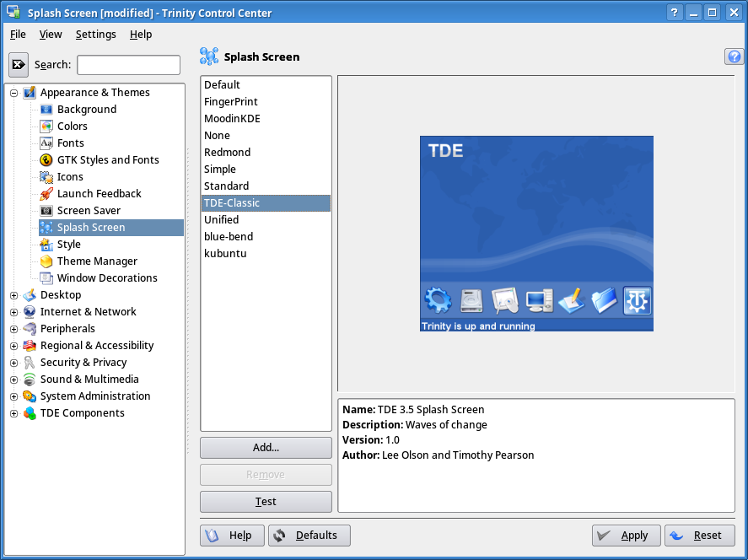This screenshot has width=748, height=560.
Task: Expand the Desktop category
Action: click(13, 295)
